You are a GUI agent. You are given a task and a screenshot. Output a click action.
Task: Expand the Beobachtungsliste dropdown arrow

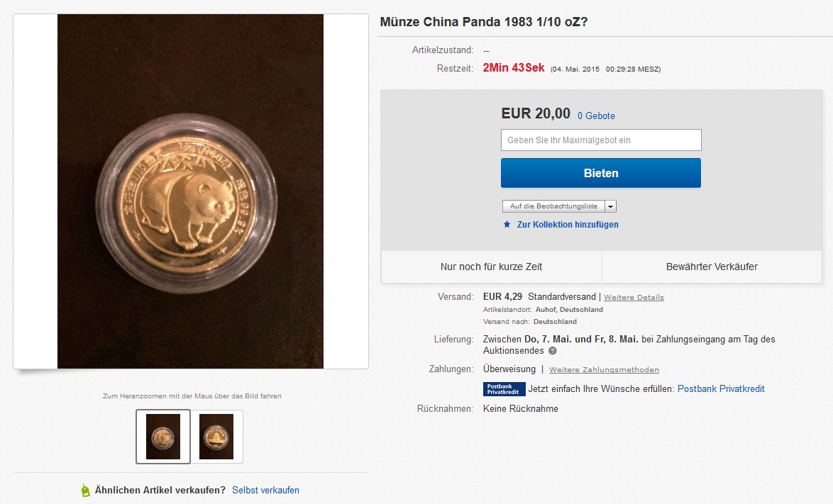pyautogui.click(x=611, y=206)
